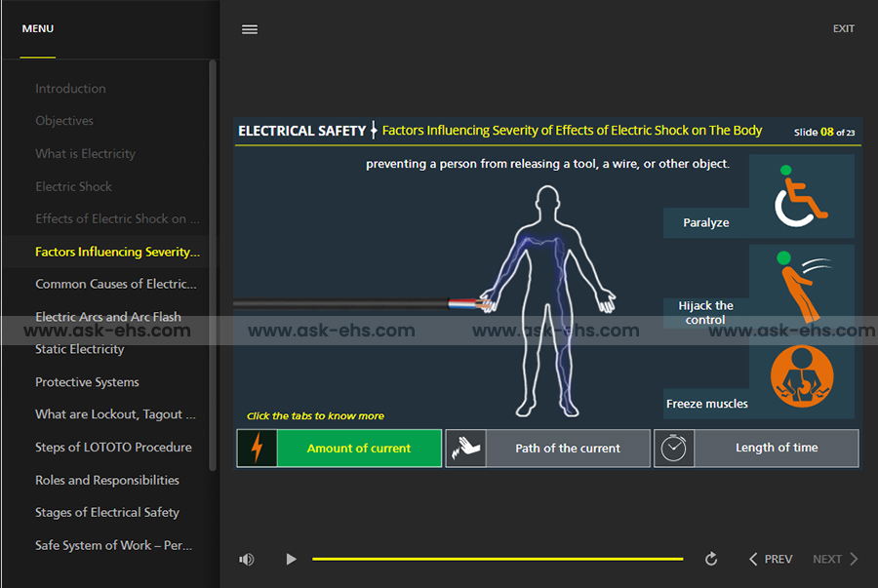Viewport: 878px width, 588px height.
Task: Select the Amount of current tab
Action: pyautogui.click(x=359, y=449)
